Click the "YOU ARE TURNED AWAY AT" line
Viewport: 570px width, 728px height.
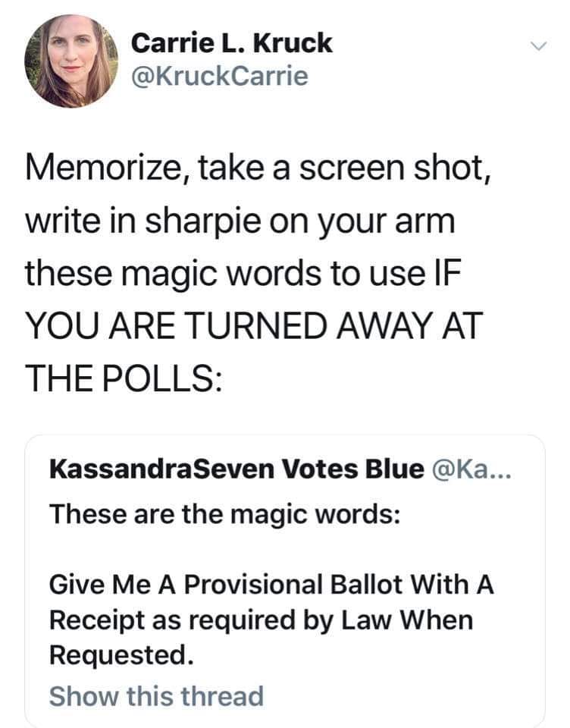(252, 322)
